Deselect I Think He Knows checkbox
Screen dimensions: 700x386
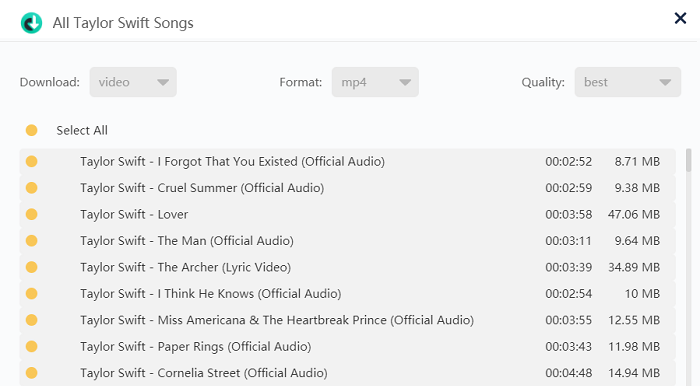click(31, 294)
